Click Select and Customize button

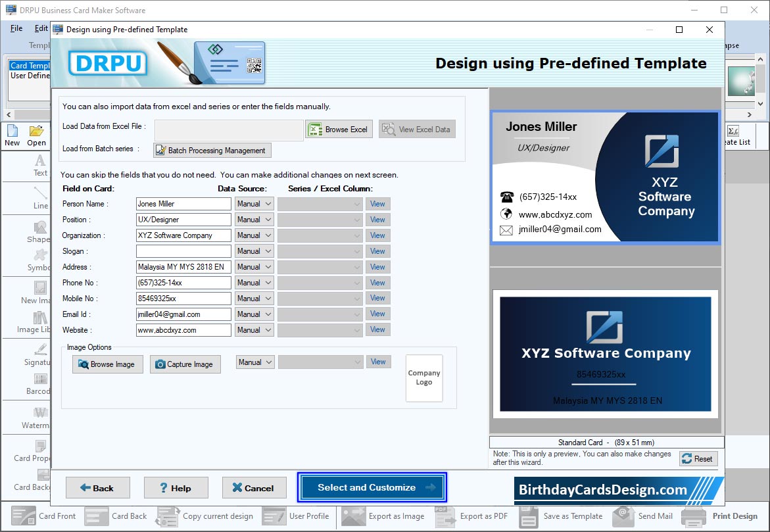pyautogui.click(x=372, y=487)
